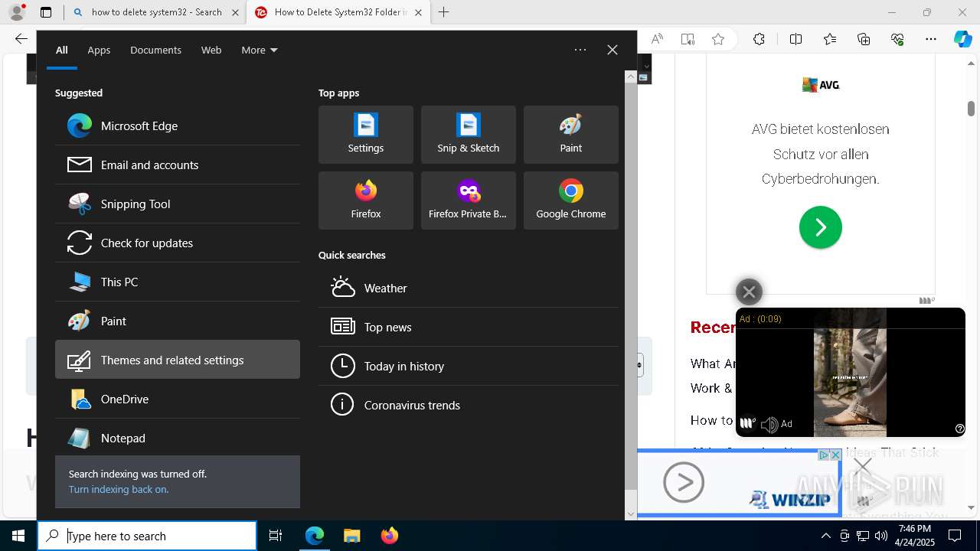The image size is (980, 551).
Task: Click search panel vertical scrollbar
Action: tap(631, 286)
